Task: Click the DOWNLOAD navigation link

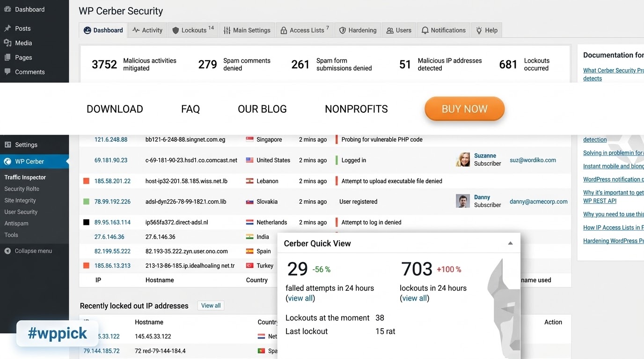Action: tap(115, 109)
